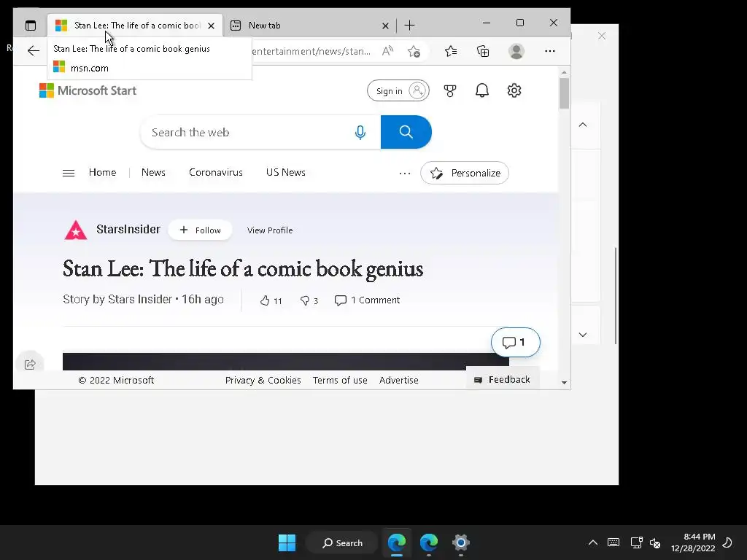Close the Stan Lee article tab
This screenshot has height=560, width=747.
[211, 26]
